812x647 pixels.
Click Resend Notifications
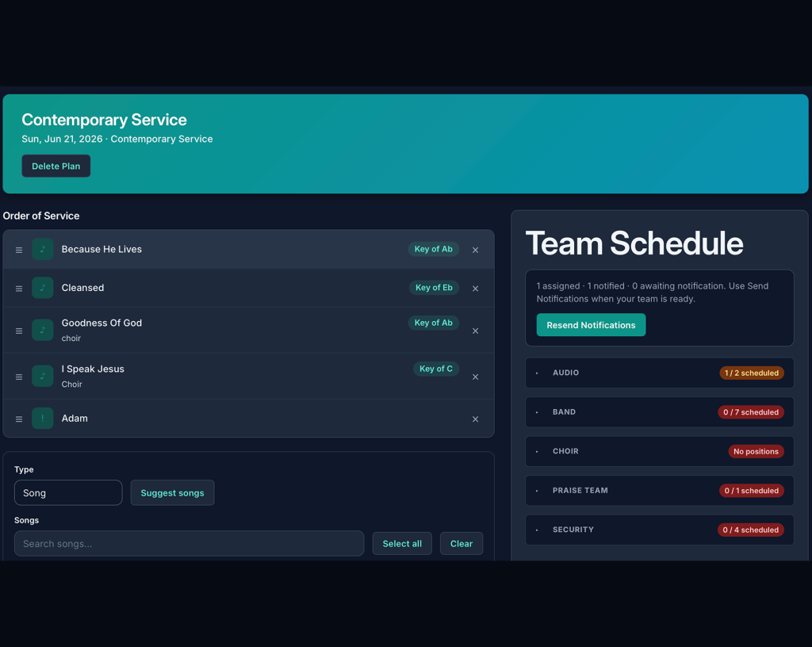tap(591, 325)
